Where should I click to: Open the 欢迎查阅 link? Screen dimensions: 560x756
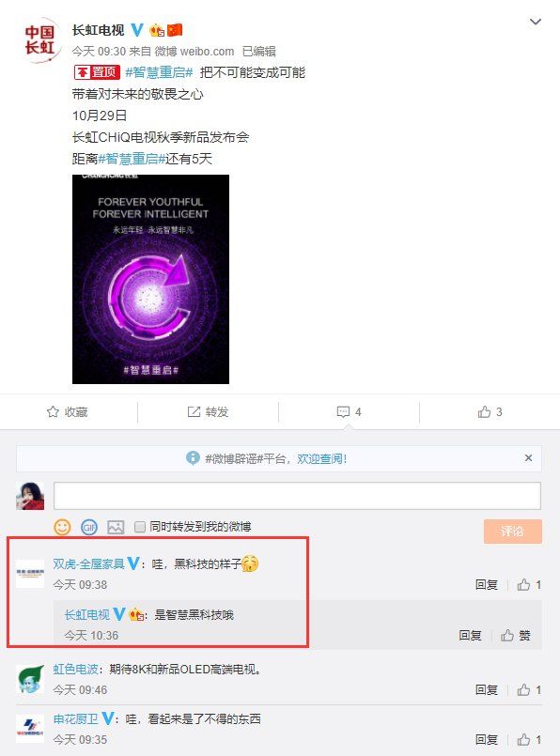pos(321,458)
